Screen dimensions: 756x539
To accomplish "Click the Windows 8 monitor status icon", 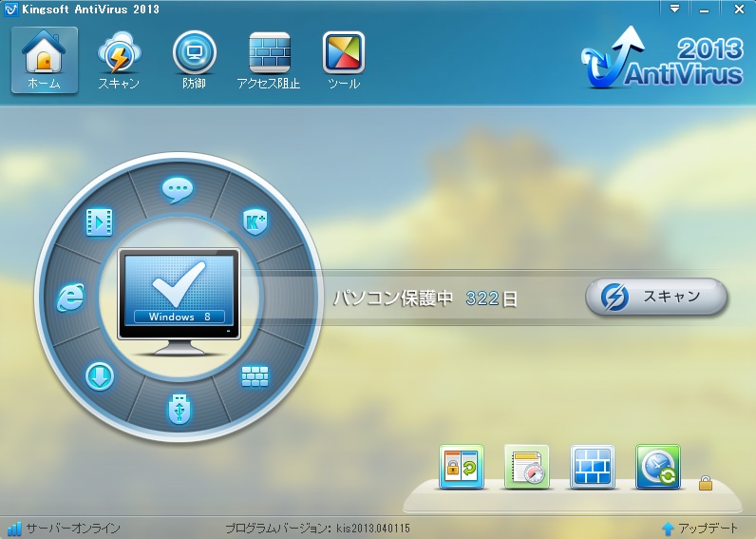I will [x=179, y=301].
